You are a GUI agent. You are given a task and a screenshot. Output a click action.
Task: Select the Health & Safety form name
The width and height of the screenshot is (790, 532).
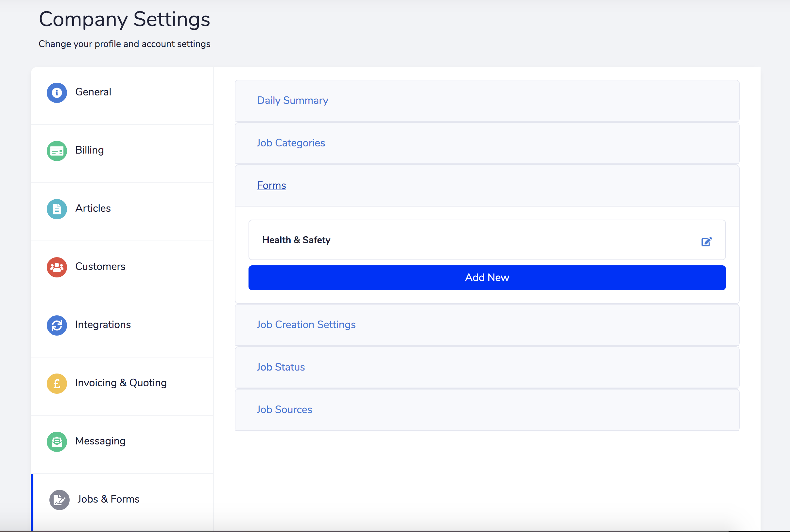pos(296,240)
